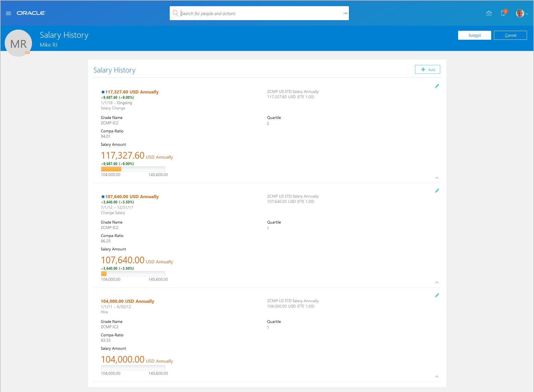The height and width of the screenshot is (392, 534).
Task: Click the salary range bar for 104,000.00
Action: pos(133,368)
